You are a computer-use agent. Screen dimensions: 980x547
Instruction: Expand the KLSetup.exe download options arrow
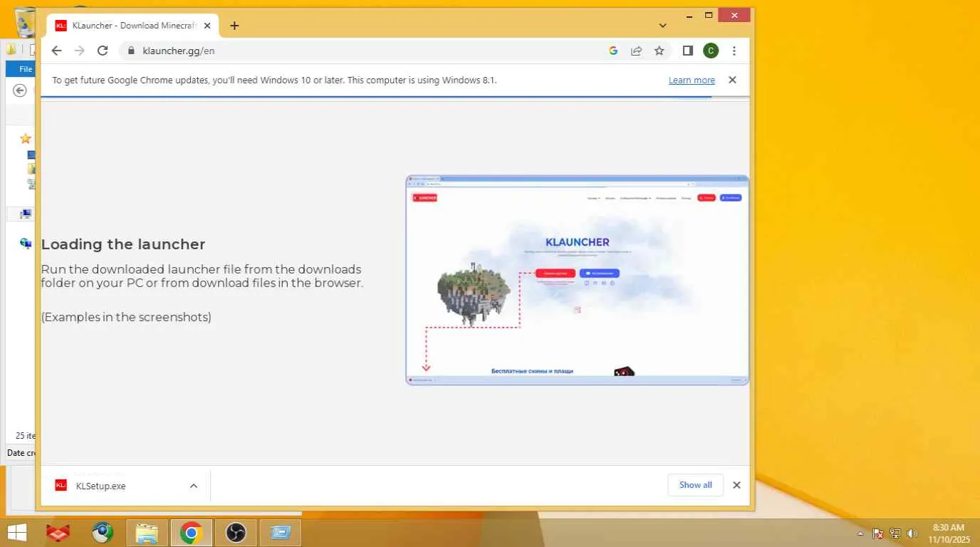click(194, 486)
